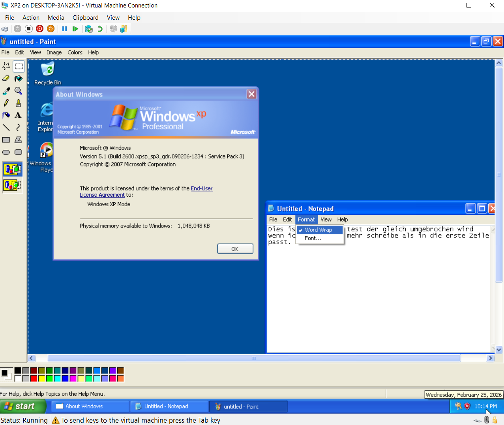The image size is (504, 425).
Task: Pause the virtual machine
Action: tap(64, 29)
